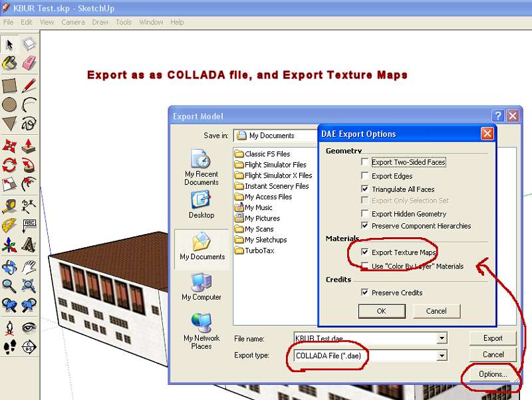This screenshot has width=532, height=400.
Task: Open the Options... button
Action: (x=493, y=374)
